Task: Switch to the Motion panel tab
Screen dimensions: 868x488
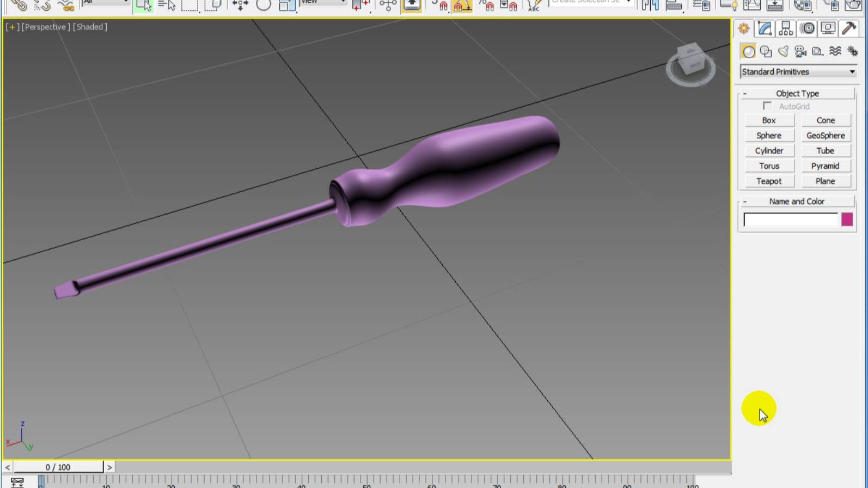Action: tap(807, 28)
